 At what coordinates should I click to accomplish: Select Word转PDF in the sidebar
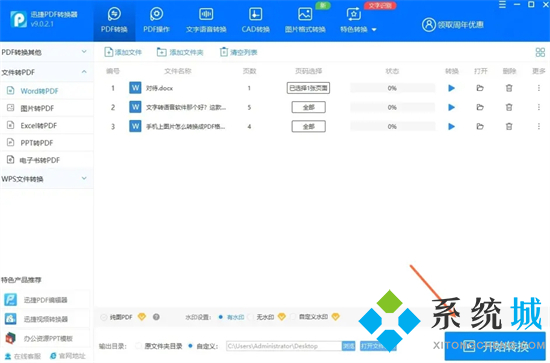coord(46,91)
